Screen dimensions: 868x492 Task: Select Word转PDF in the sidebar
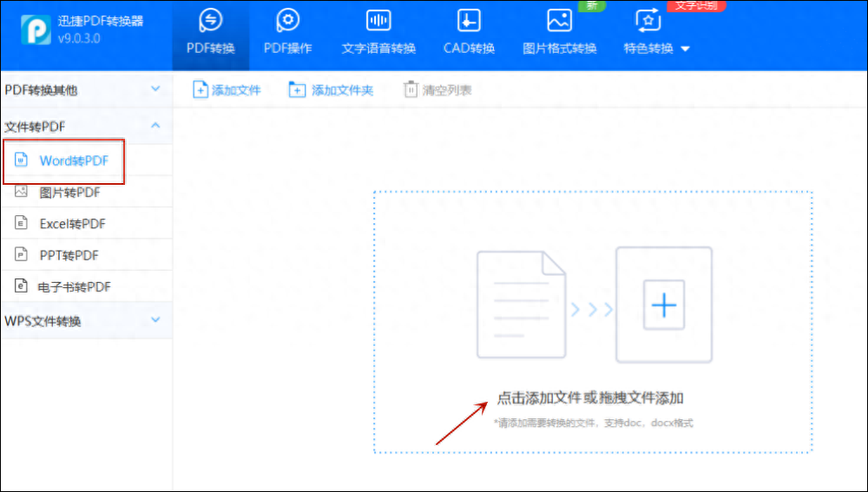86,161
